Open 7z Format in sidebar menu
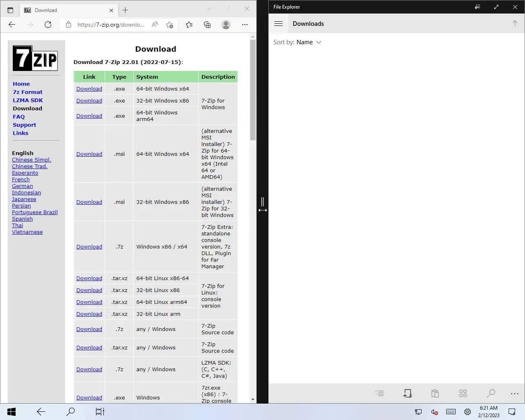525x420 pixels. click(27, 92)
